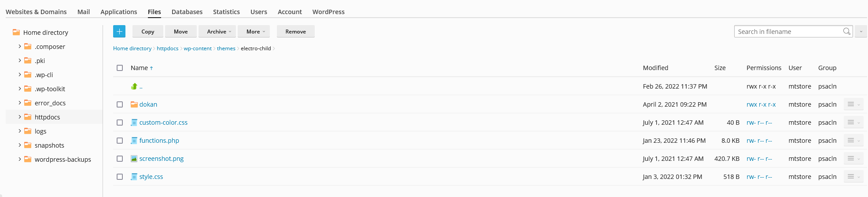Open the dokan folder icon

(x=134, y=104)
